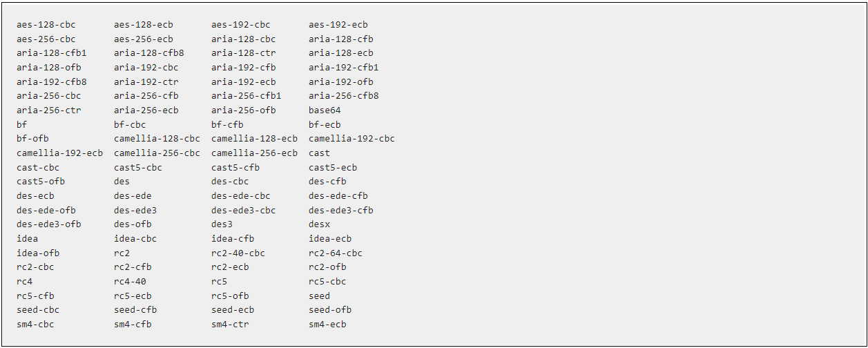This screenshot has width=868, height=348.
Task: Select the camellia-256-ecb cipher
Action: [x=254, y=153]
